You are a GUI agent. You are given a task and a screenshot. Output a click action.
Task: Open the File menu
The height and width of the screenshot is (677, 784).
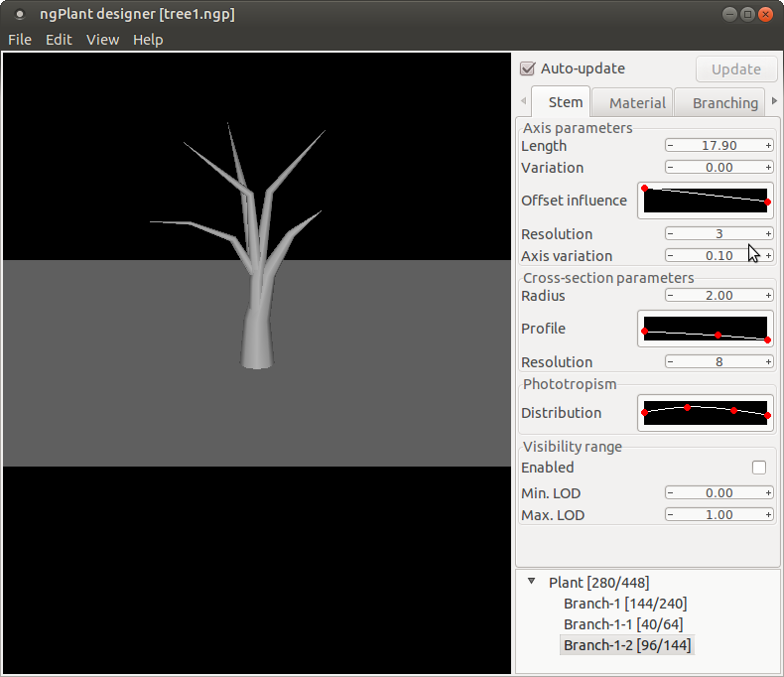20,40
